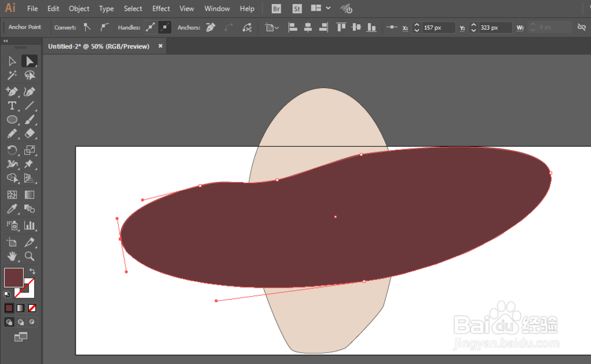Screen dimensions: 591x364
Task: Reset default fill and stroke
Action: tap(7, 294)
